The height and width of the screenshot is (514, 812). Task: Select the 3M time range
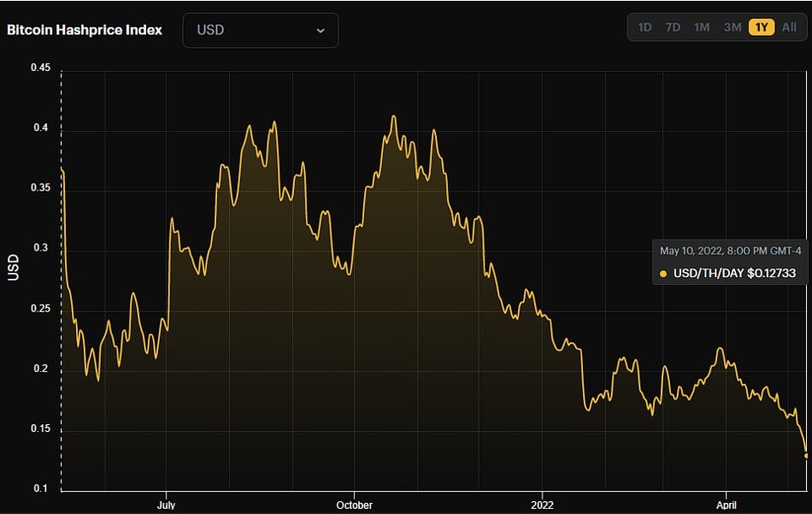coord(733,27)
